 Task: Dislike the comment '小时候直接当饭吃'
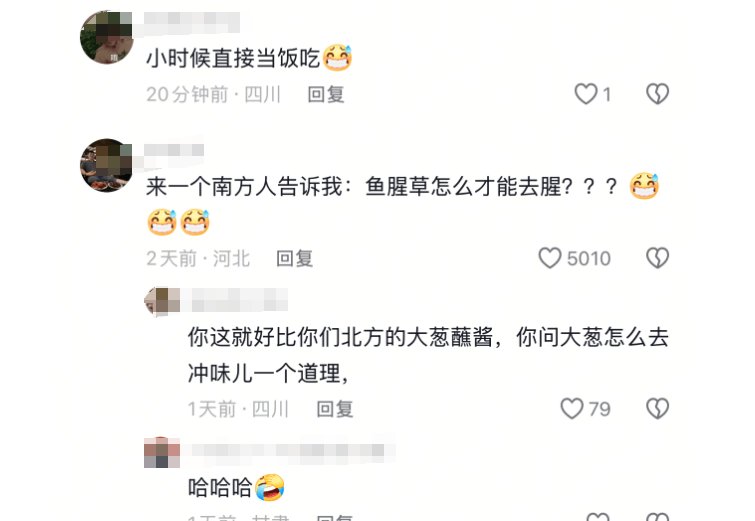pyautogui.click(x=657, y=94)
